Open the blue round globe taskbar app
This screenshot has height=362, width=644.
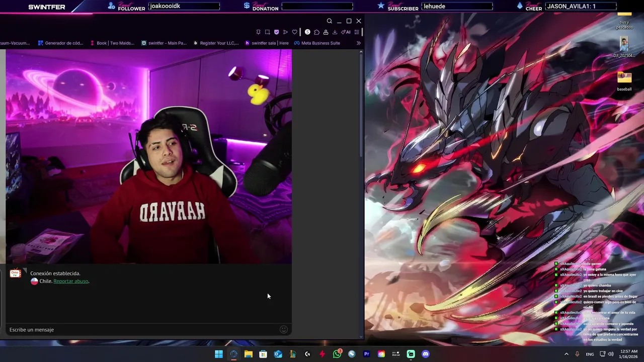coord(352,354)
